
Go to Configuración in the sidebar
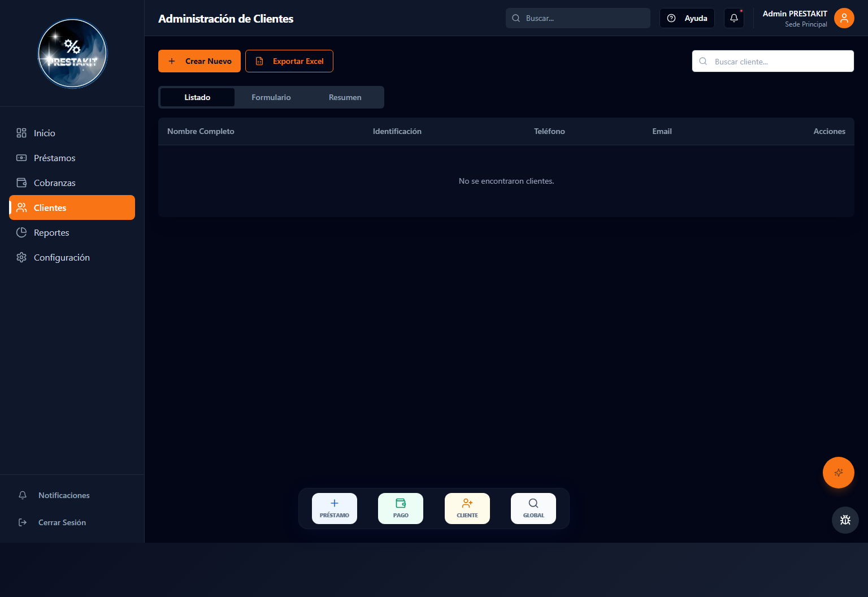(x=72, y=257)
